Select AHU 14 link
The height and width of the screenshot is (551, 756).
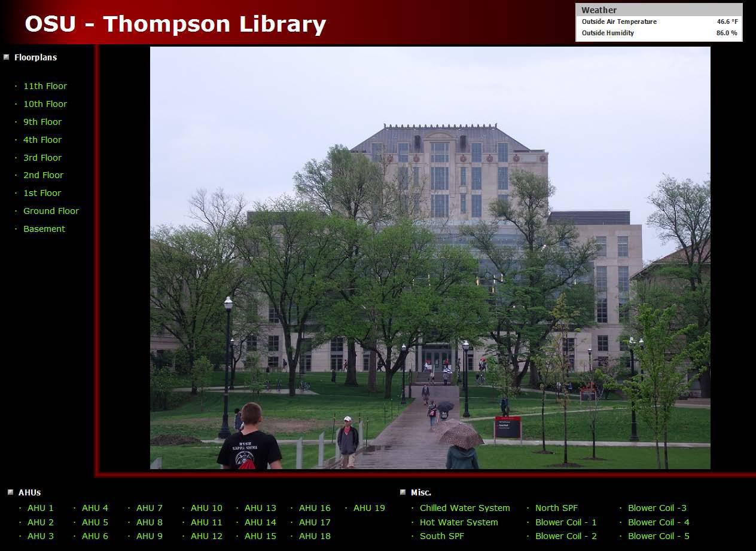tap(261, 522)
